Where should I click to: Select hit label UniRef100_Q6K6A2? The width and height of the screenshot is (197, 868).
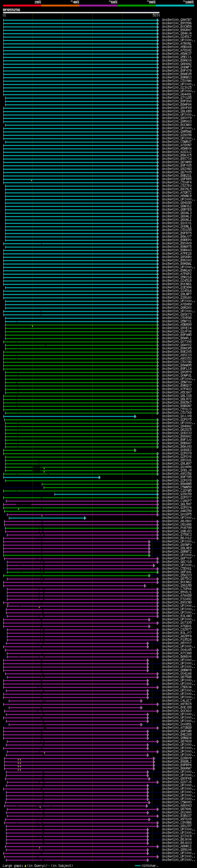(x=177, y=64)
